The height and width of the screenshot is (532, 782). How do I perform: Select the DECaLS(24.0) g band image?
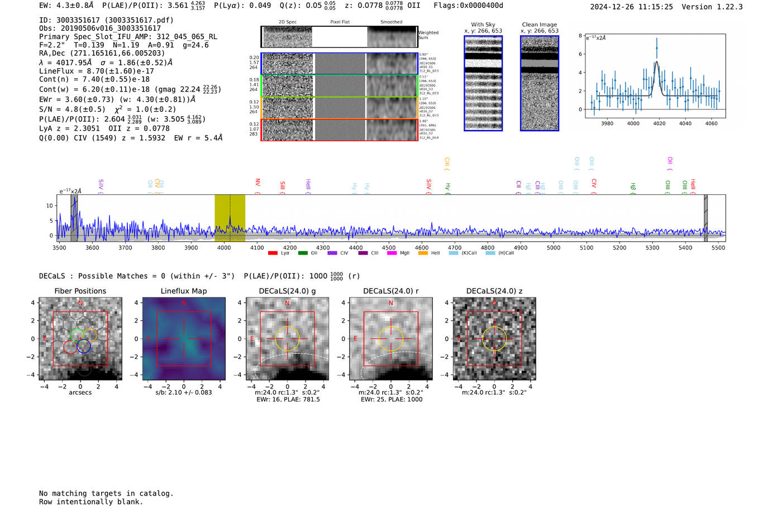tap(288, 339)
